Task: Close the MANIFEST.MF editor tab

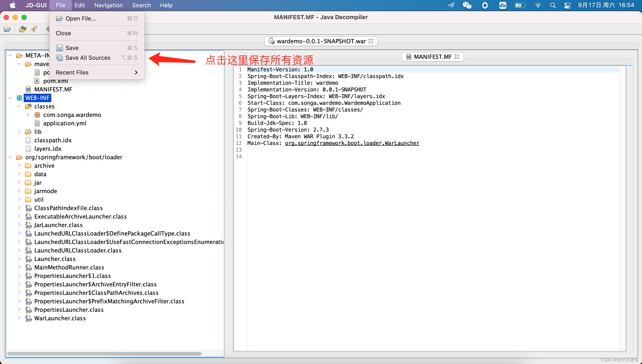Action: [x=457, y=57]
